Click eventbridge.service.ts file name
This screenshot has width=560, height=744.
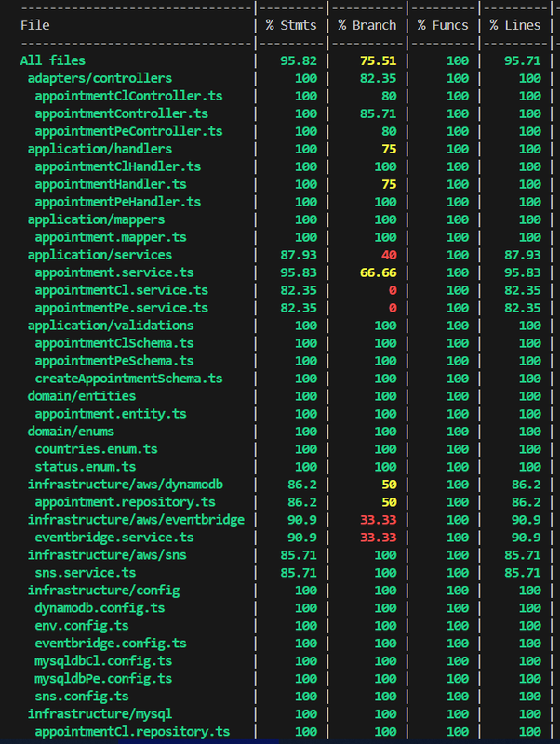coord(114,538)
